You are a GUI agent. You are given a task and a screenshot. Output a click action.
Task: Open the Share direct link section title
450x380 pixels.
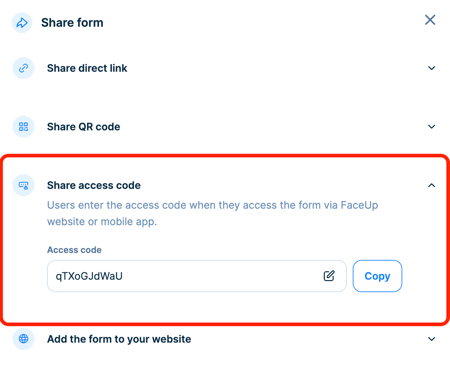click(87, 68)
